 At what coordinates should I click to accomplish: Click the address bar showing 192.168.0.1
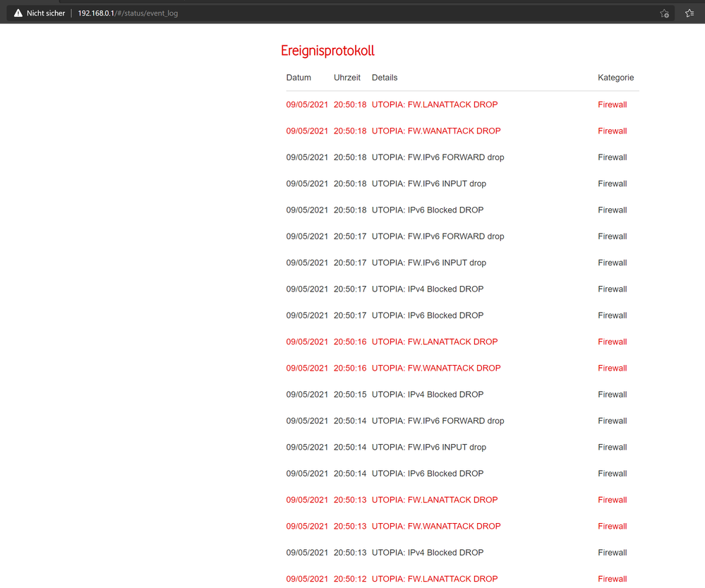pyautogui.click(x=127, y=13)
